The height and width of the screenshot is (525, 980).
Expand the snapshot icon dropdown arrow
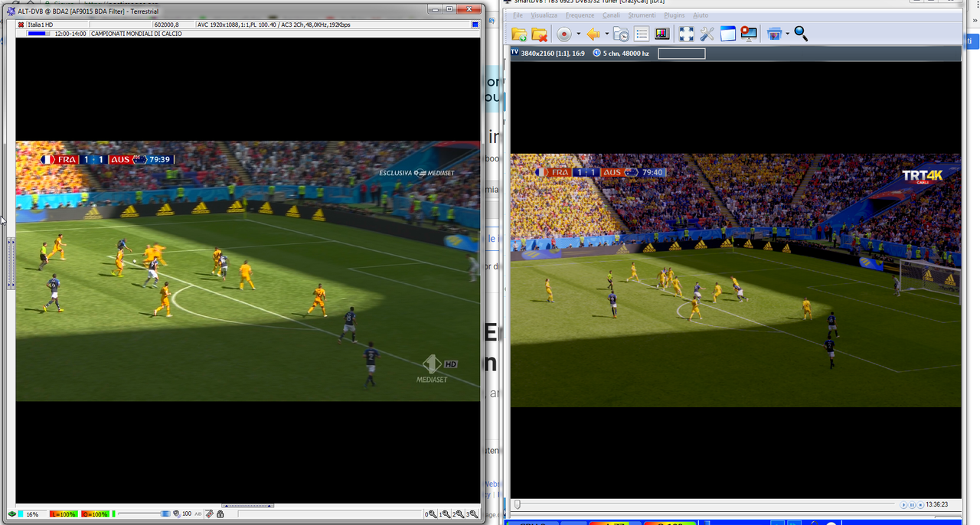pos(786,34)
